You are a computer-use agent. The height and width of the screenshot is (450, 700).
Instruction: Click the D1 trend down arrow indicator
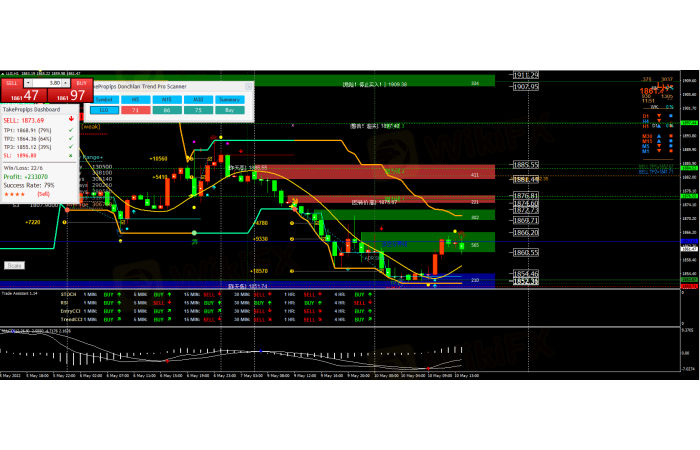660,116
